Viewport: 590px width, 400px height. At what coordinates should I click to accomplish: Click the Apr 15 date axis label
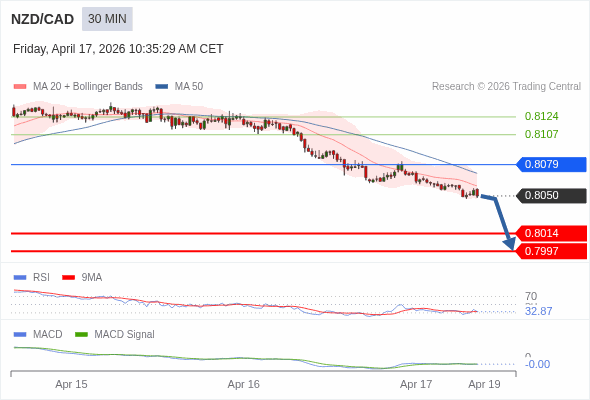click(x=71, y=385)
